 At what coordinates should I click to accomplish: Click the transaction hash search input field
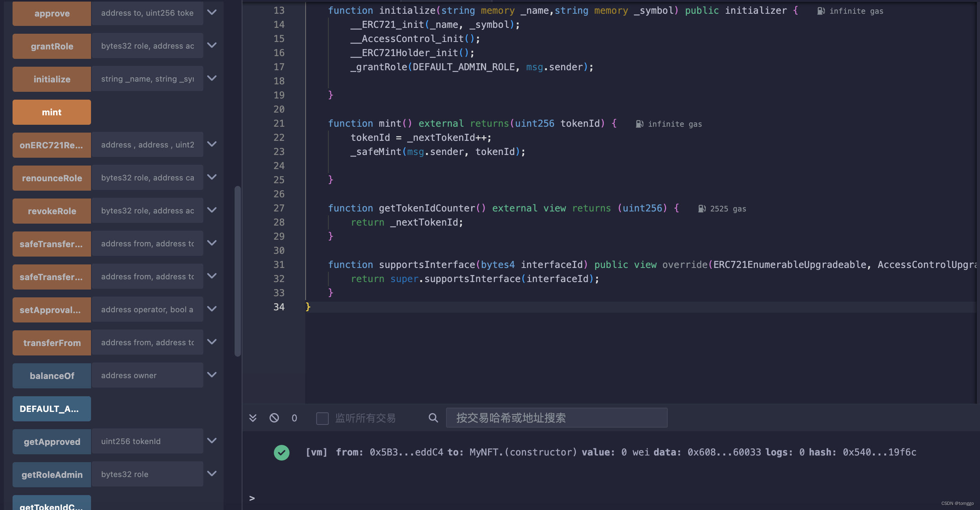click(x=556, y=417)
